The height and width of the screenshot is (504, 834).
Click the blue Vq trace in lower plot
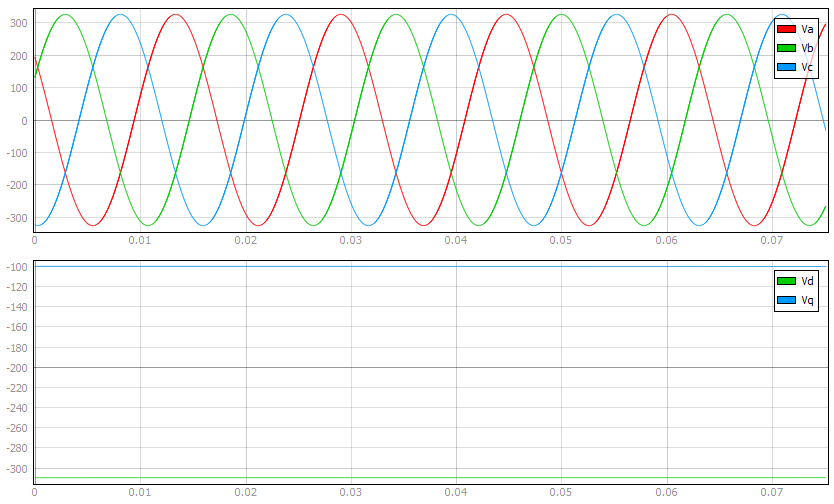coord(400,266)
